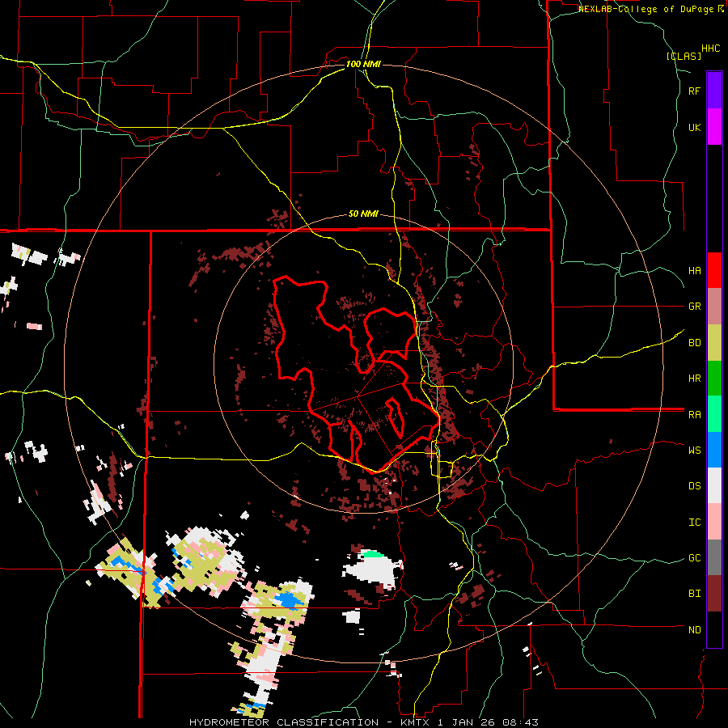Click the olive BD legend color block
The image size is (728, 728).
[x=714, y=343]
